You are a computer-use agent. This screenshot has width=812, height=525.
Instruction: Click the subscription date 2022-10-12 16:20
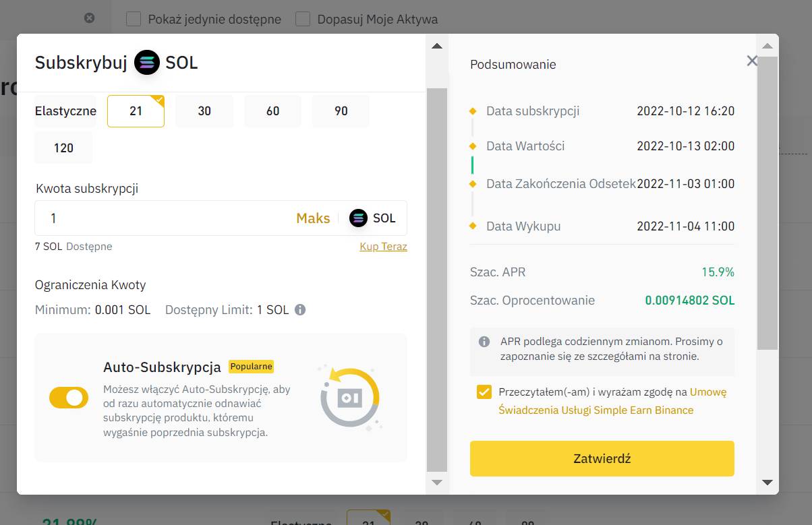click(685, 111)
